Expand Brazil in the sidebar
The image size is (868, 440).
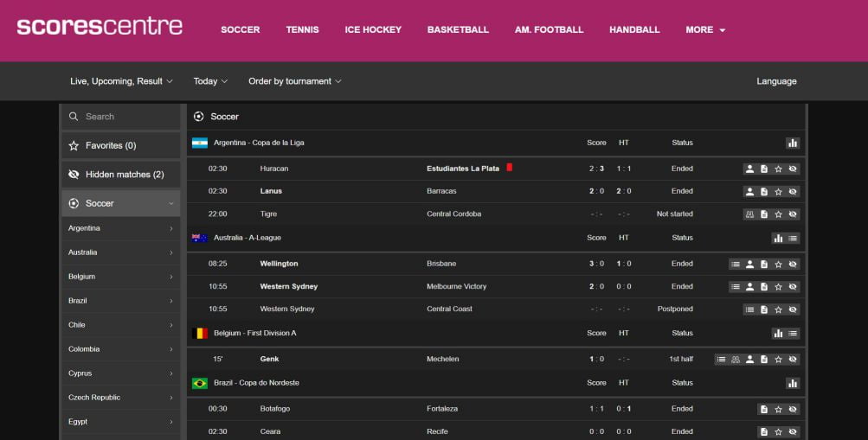(x=120, y=301)
